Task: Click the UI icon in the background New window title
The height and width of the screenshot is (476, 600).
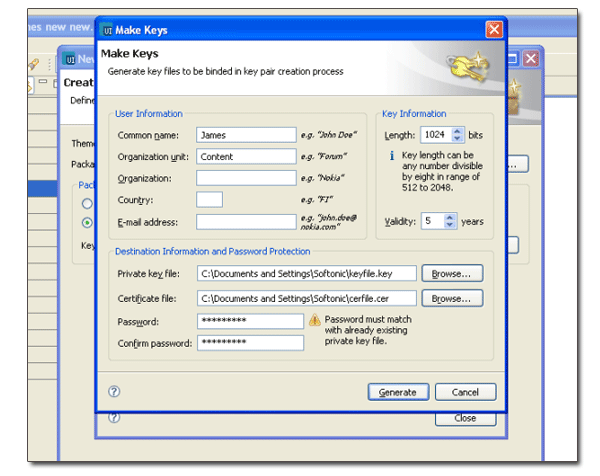Action: [x=70, y=59]
